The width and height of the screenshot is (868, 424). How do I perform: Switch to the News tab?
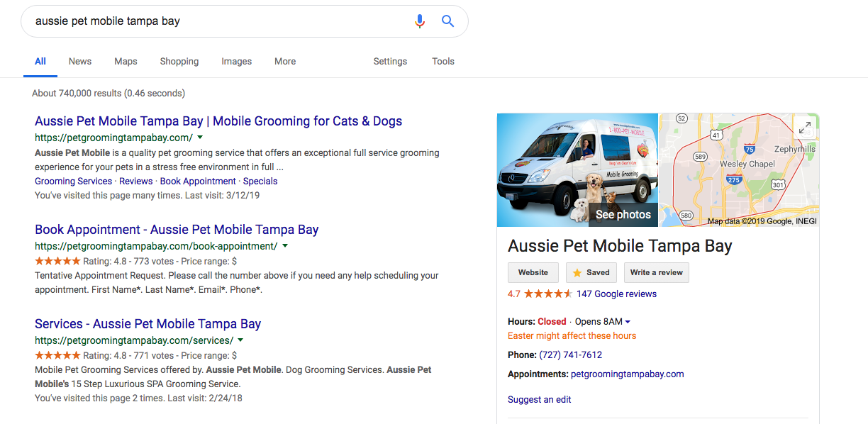(x=80, y=62)
